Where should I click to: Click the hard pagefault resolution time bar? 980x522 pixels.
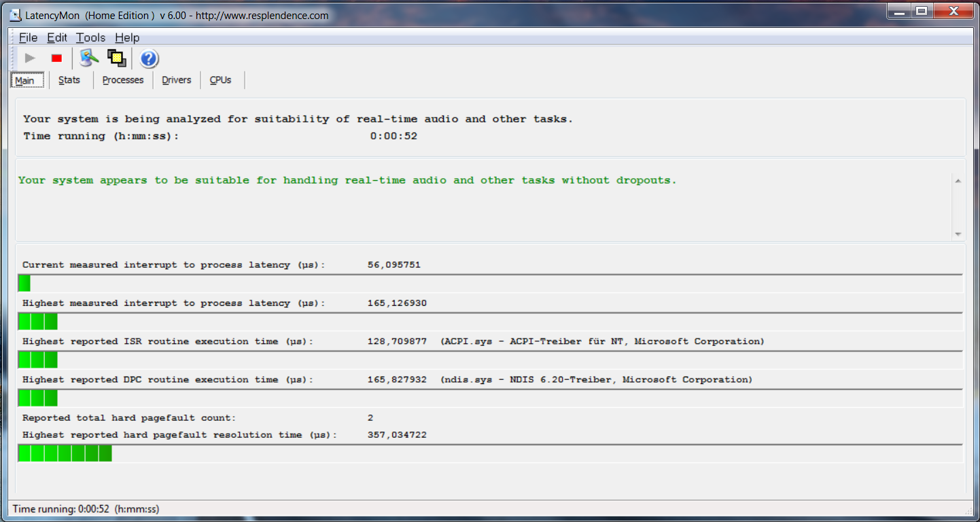pos(490,453)
